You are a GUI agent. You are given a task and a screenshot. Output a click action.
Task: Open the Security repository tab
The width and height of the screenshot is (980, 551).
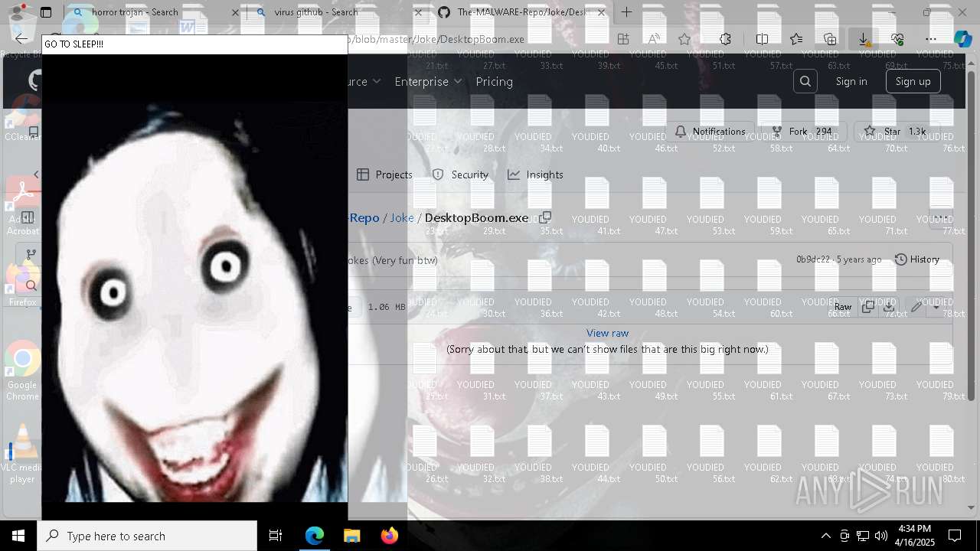(460, 174)
